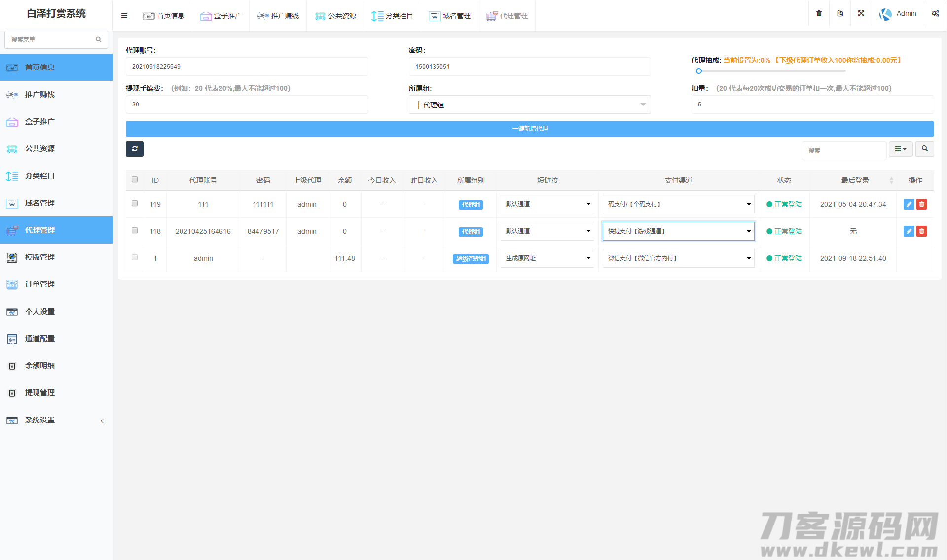Open payment channel dropdown 快捷支付【游戏通道】
The width and height of the screenshot is (947, 560).
coord(678,231)
